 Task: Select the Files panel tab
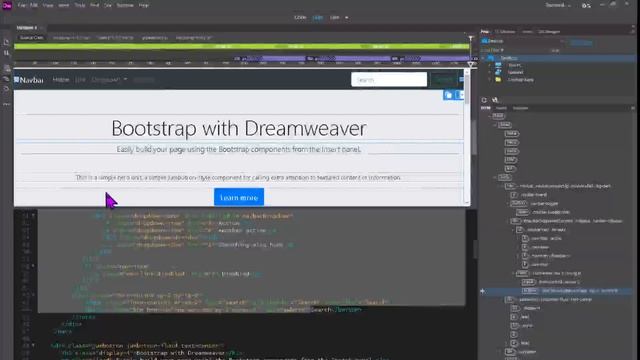tap(485, 31)
